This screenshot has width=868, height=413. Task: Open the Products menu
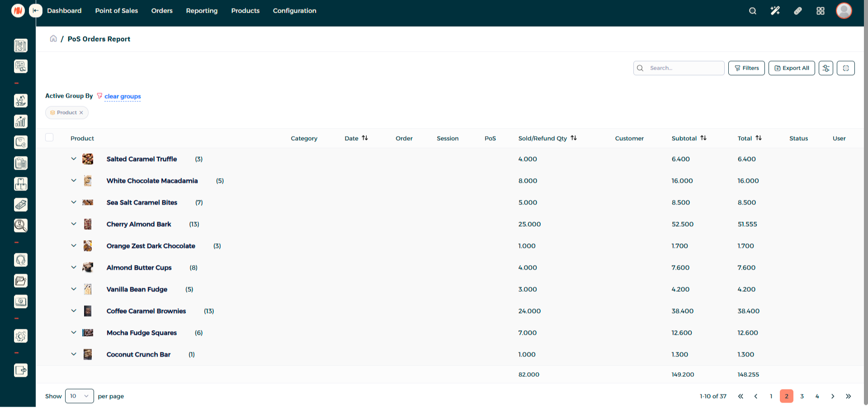pyautogui.click(x=245, y=11)
